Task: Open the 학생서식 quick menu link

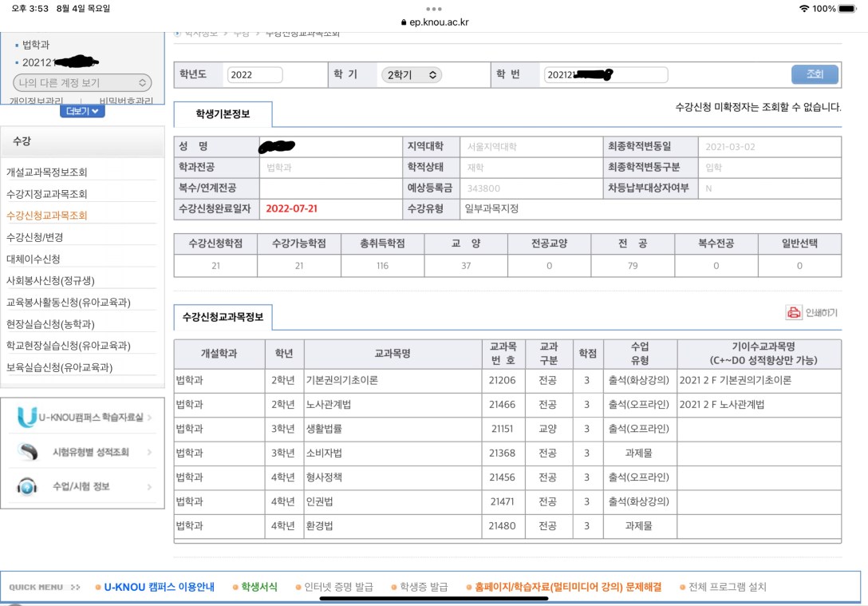Action: (x=259, y=587)
